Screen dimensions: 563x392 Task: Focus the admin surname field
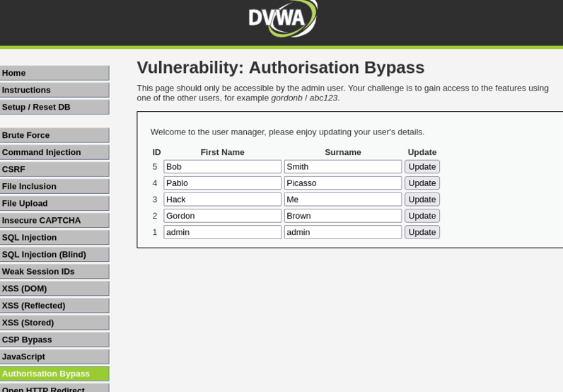pyautogui.click(x=343, y=232)
